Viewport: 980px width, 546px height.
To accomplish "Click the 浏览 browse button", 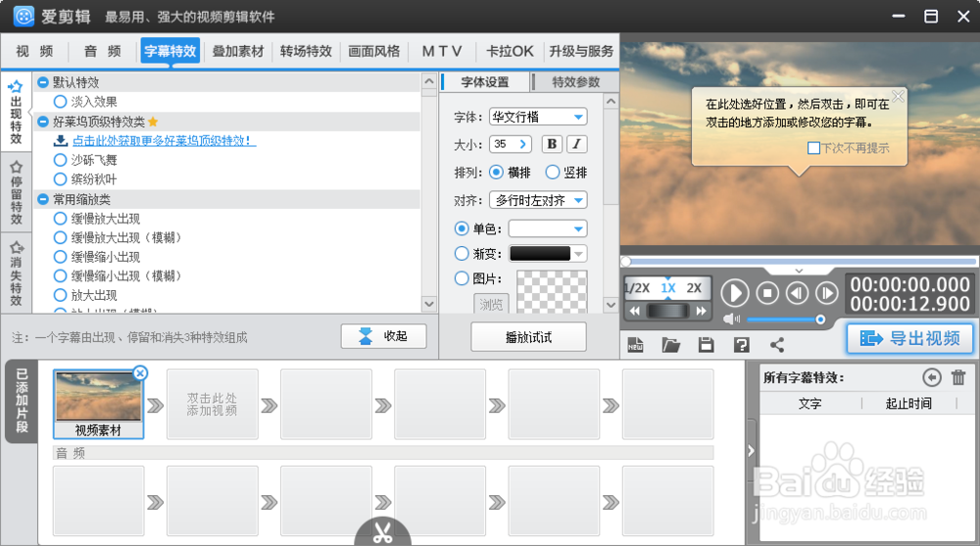I will coord(491,304).
